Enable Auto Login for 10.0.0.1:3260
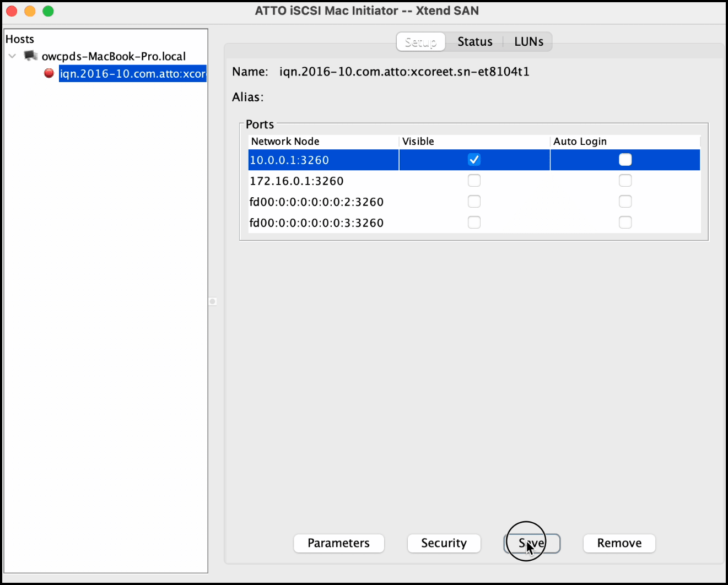Viewport: 728px width, 585px height. [625, 160]
